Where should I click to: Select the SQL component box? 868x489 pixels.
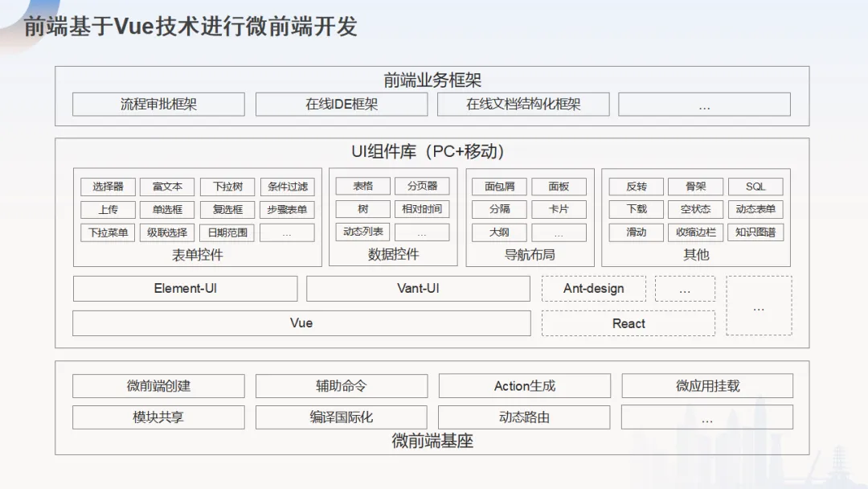click(755, 187)
